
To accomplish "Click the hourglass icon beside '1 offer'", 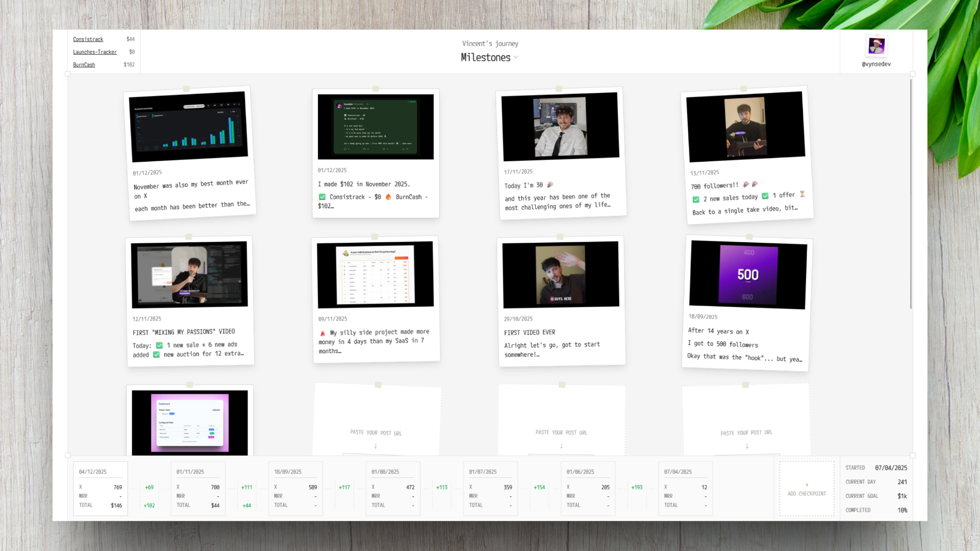I will [x=802, y=194].
